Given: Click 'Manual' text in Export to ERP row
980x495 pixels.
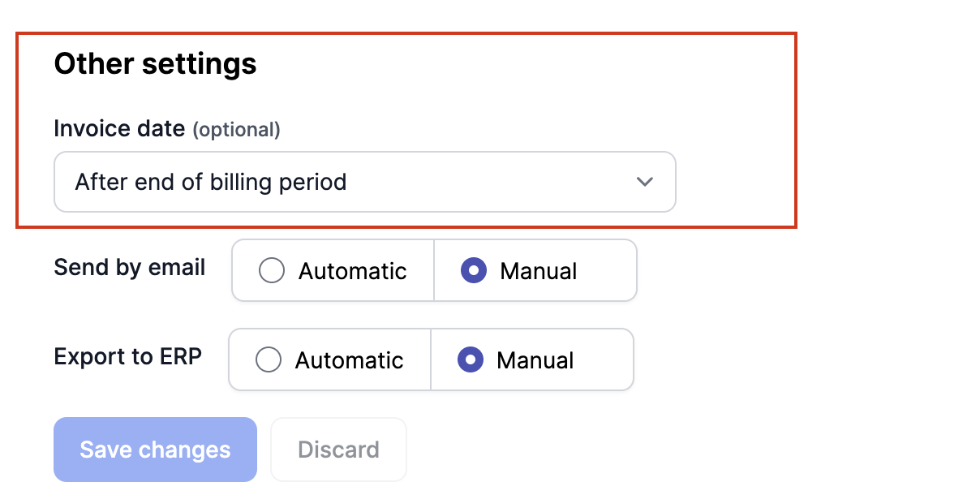Looking at the screenshot, I should tap(535, 360).
